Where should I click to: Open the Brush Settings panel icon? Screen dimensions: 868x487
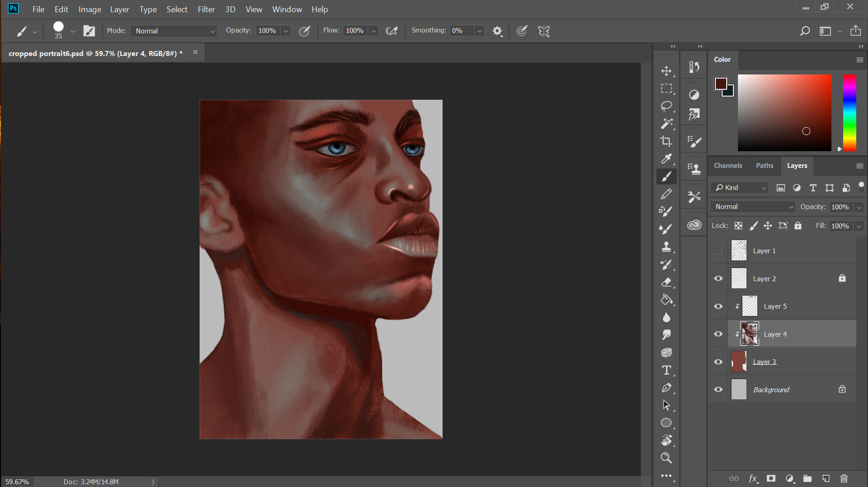click(694, 142)
